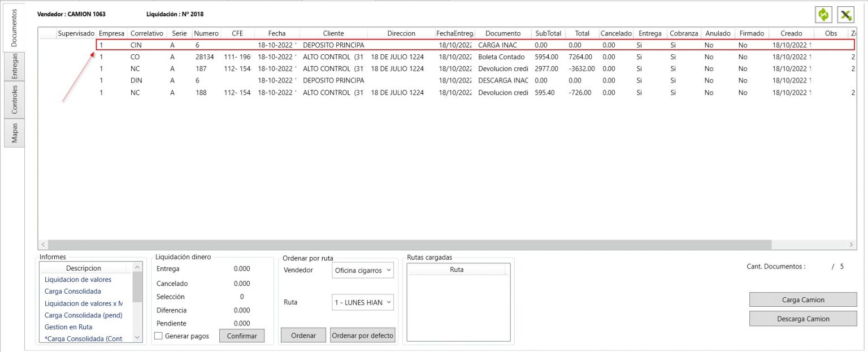Open the Gestion en Ruta report
This screenshot has width=868, height=352.
pos(67,327)
